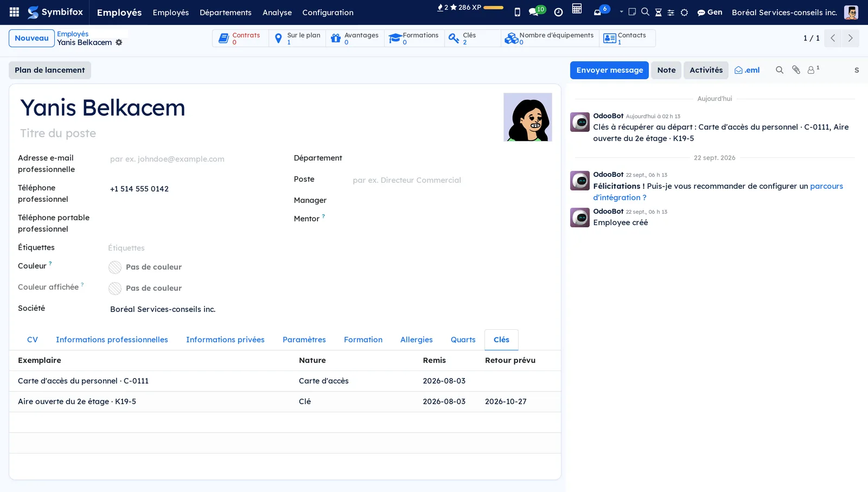
Task: Search chatter messages with magnifier icon
Action: pyautogui.click(x=780, y=70)
